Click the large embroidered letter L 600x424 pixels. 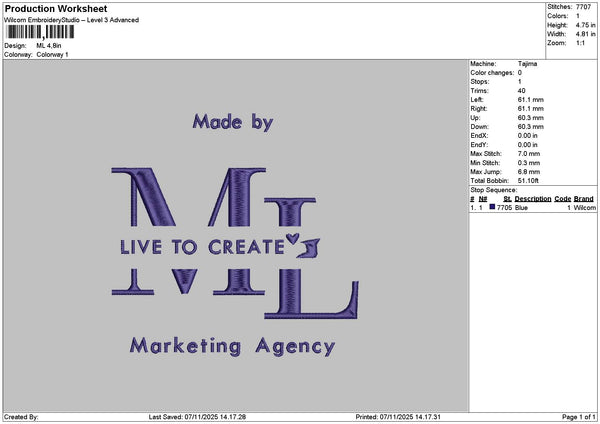(x=311, y=259)
